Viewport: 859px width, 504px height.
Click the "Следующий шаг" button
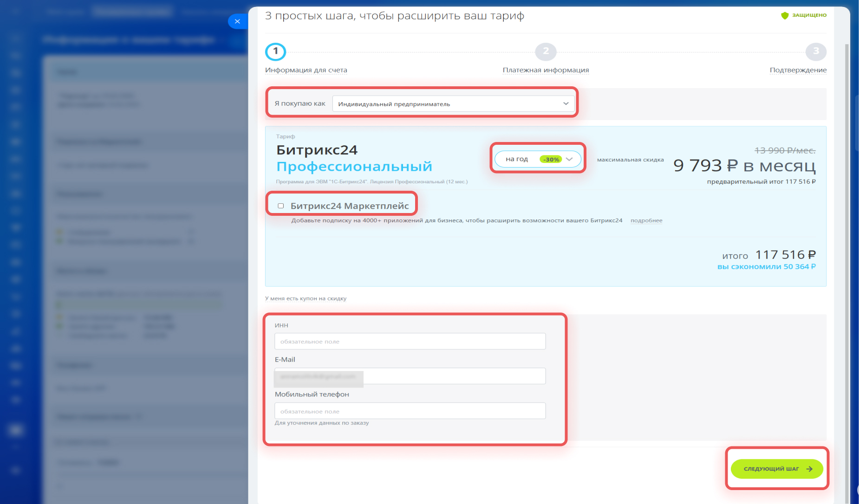777,469
